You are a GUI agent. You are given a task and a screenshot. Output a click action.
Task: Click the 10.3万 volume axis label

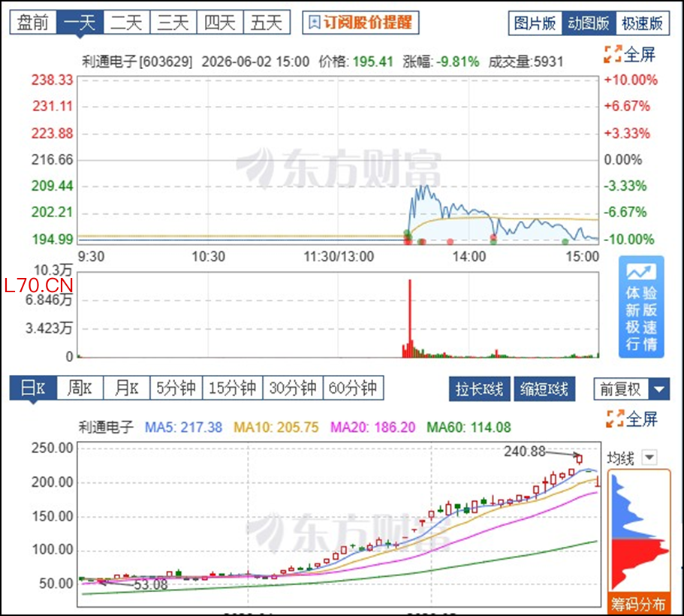[x=53, y=270]
